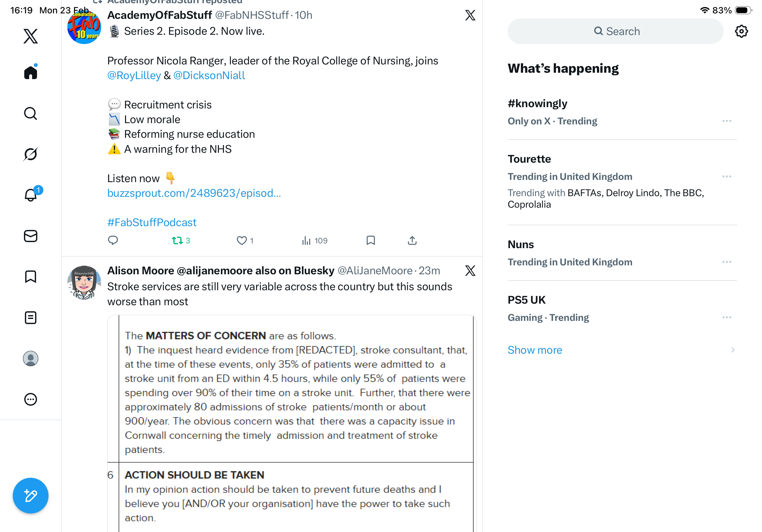Open the buzzsprout.com episode link
This screenshot has height=532, width=762.
(194, 193)
